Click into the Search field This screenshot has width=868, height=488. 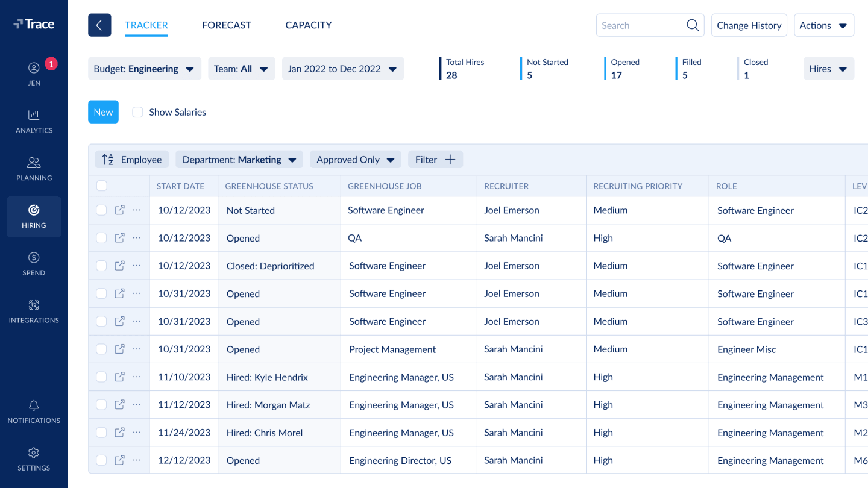point(640,25)
